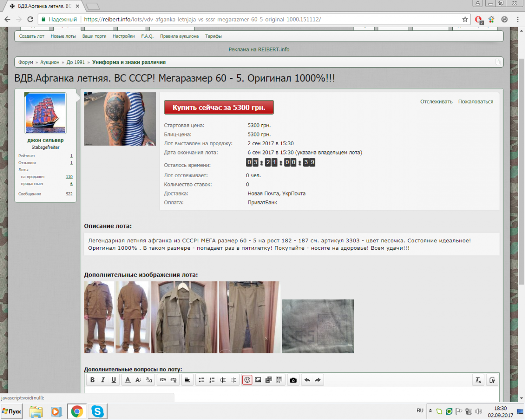Open the smilies picker
Screen dimensions: 525x420
pos(247,380)
